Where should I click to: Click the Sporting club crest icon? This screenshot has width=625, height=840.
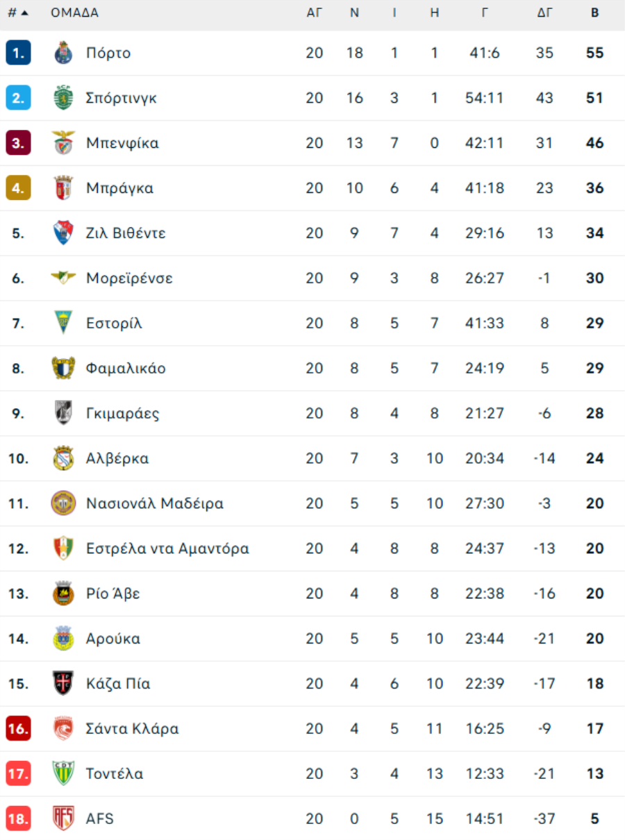point(63,98)
